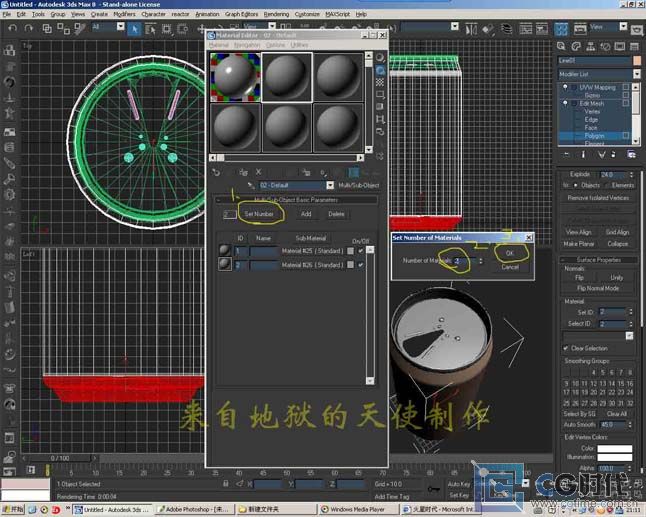Click Delete sub-material button
Image resolution: width=646 pixels, height=517 pixels.
coord(336,214)
